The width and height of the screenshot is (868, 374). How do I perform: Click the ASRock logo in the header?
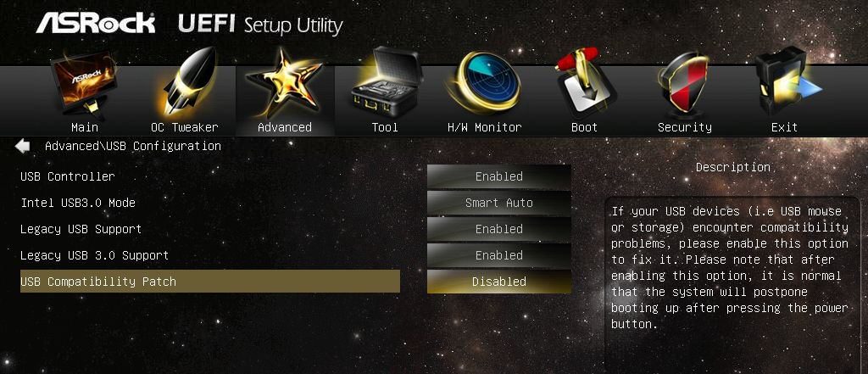[x=96, y=23]
